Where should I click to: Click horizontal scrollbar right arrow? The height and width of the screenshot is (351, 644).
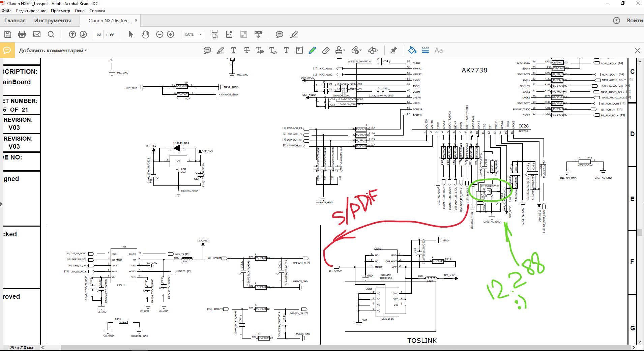[x=634, y=347]
